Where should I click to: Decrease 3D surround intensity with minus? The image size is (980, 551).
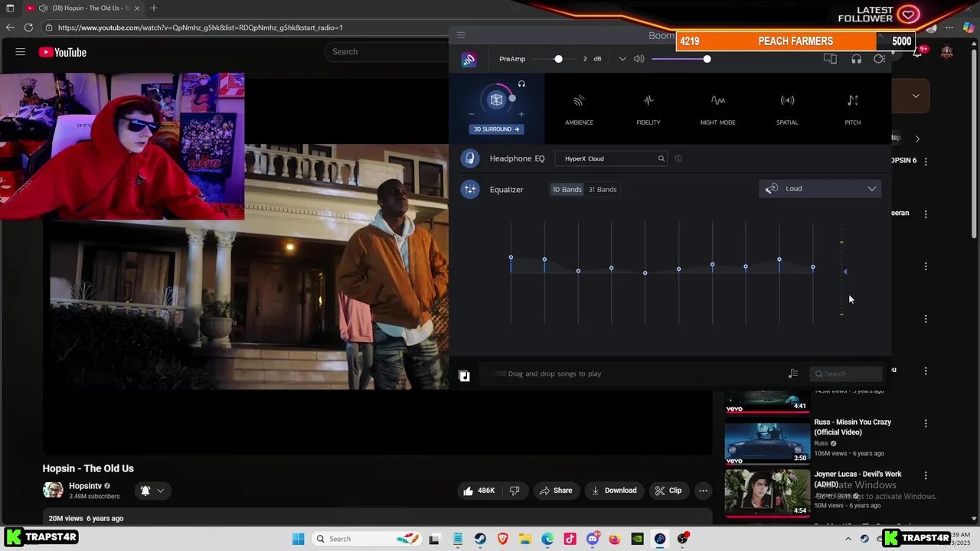472,114
